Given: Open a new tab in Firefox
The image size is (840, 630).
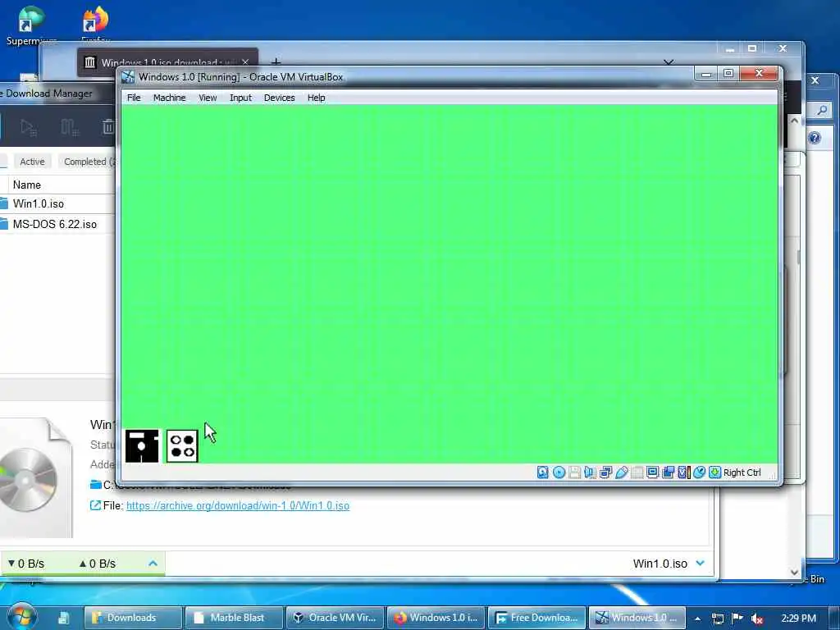Looking at the screenshot, I should coord(276,62).
